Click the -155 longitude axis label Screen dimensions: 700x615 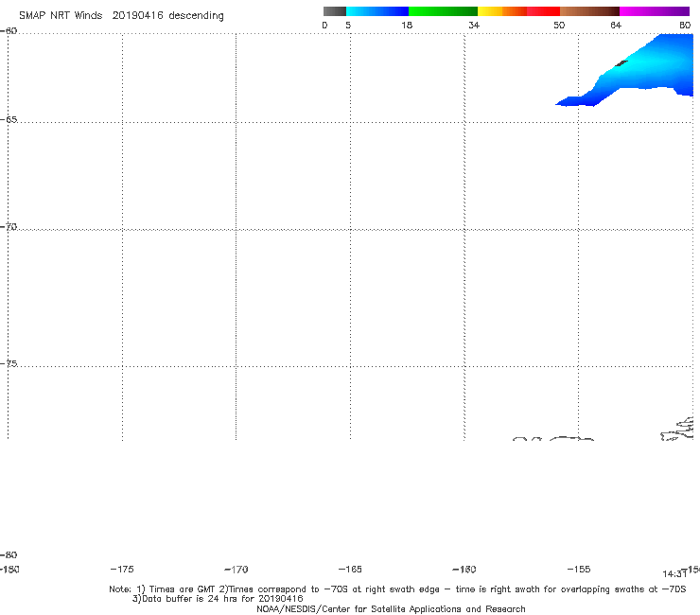579,570
